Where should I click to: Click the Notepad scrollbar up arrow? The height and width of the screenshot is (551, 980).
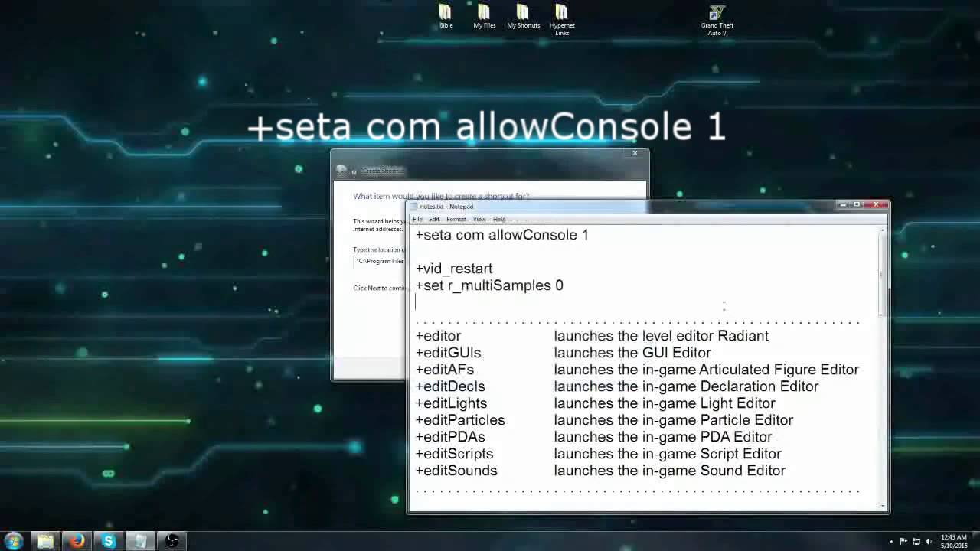[x=883, y=230]
